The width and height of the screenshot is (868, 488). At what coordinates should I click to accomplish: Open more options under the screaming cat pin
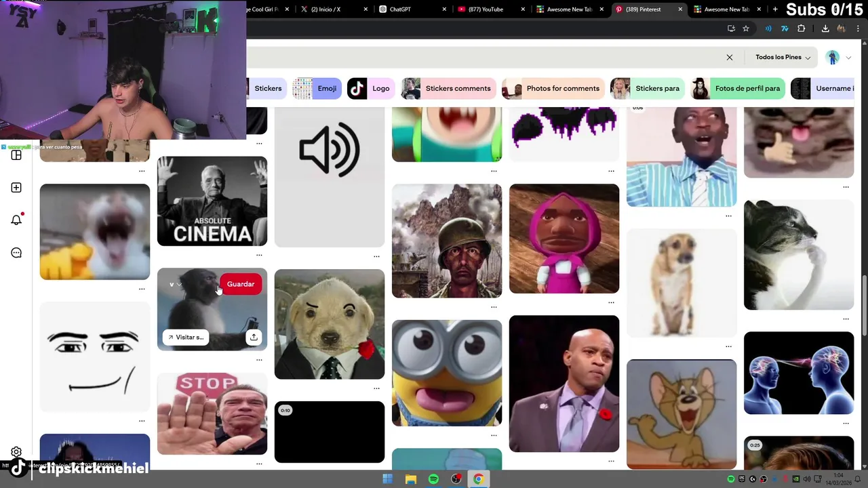point(142,289)
